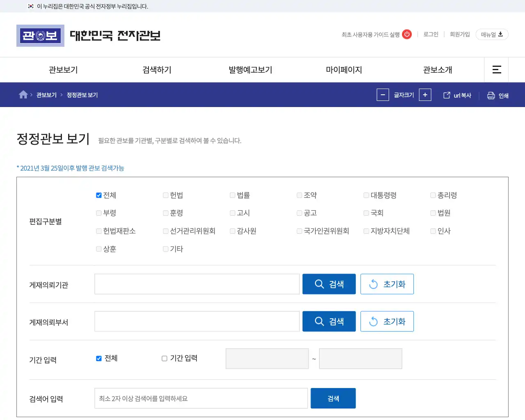This screenshot has width=525, height=420.
Task: Open the hamburger menu at top right
Action: [x=496, y=70]
